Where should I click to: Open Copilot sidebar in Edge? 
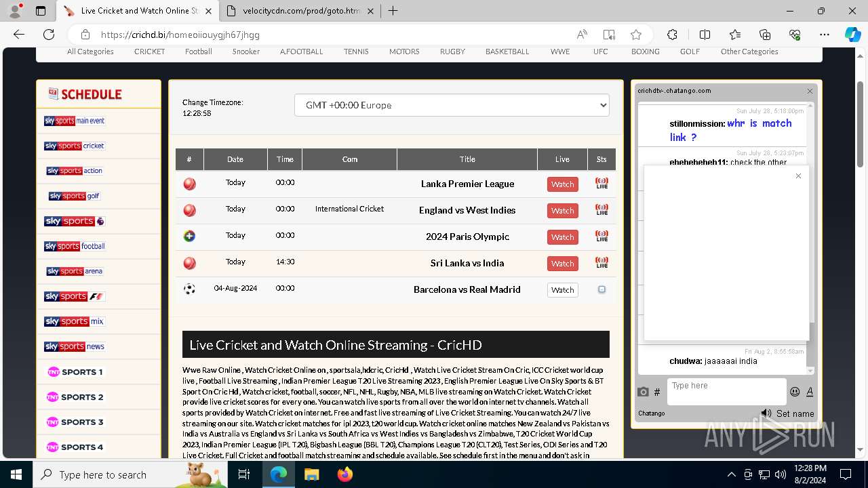pos(852,35)
